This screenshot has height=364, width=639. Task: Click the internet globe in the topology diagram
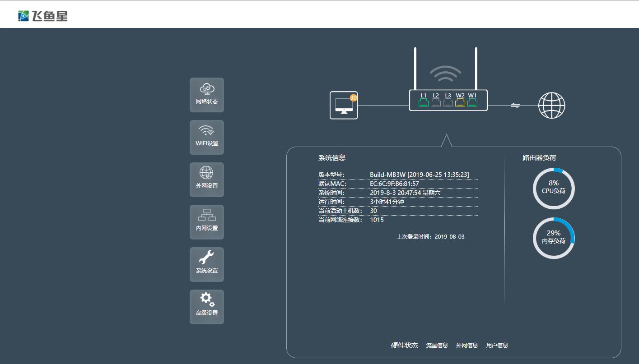tap(551, 106)
